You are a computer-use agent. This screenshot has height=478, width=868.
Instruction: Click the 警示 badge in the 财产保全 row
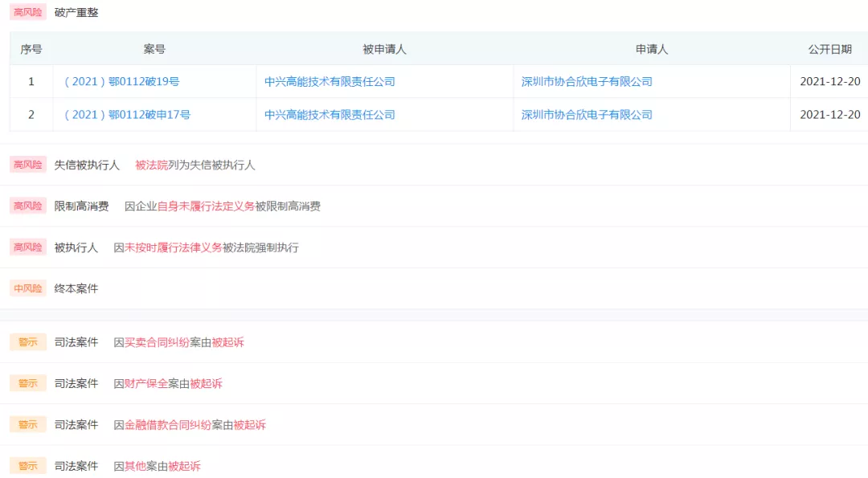tap(28, 384)
